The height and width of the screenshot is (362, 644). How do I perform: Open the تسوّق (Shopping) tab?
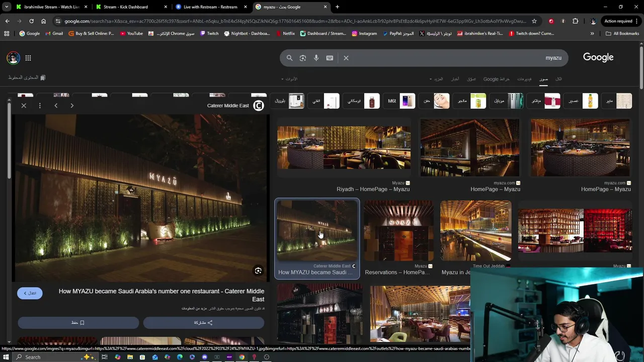(x=471, y=79)
